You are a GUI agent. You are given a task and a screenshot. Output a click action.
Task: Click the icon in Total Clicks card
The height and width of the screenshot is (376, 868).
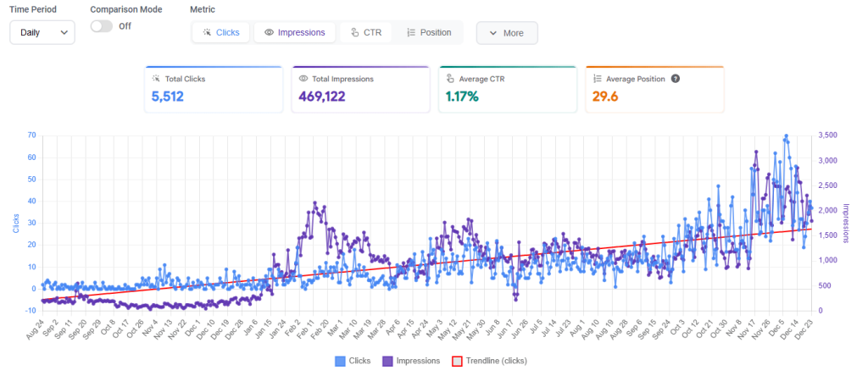[156, 79]
